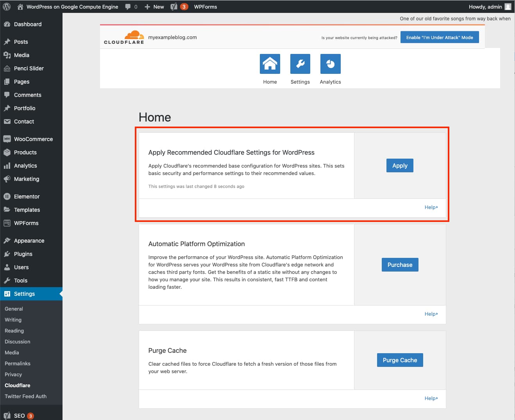Image resolution: width=515 pixels, height=420 pixels.
Task: Click the Dashboard gauge icon
Action: point(7,24)
